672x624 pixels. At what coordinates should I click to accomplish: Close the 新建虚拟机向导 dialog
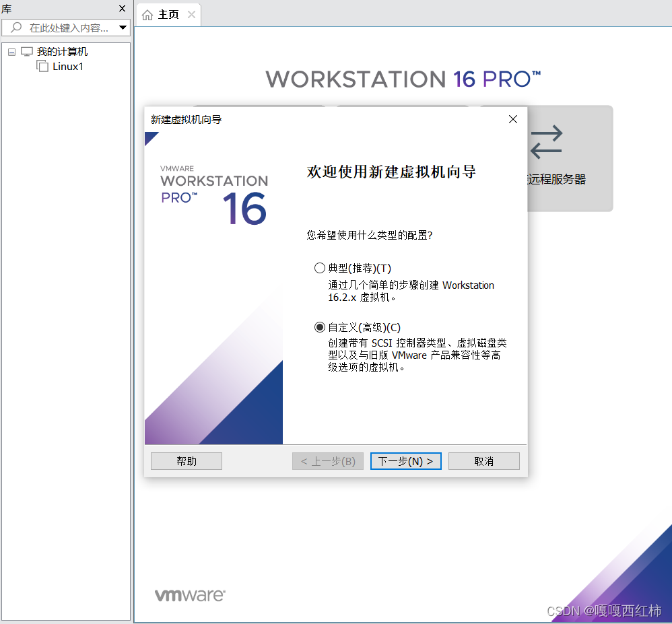point(513,120)
